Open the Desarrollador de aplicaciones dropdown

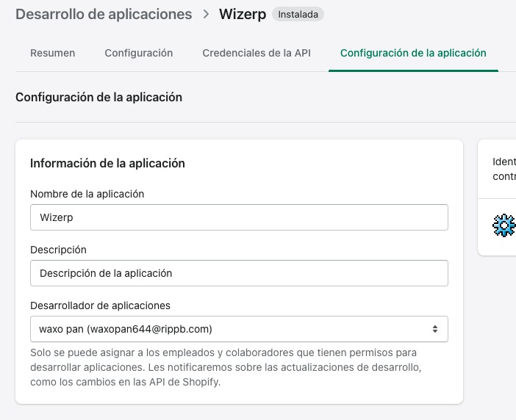(x=239, y=329)
